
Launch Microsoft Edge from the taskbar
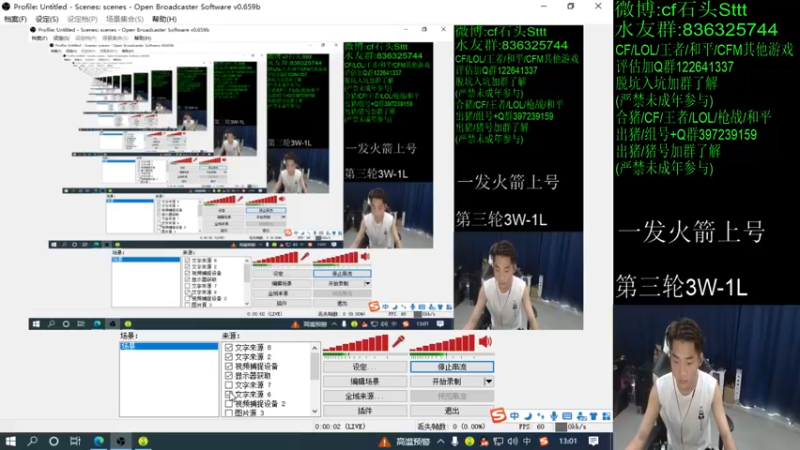tap(98, 441)
